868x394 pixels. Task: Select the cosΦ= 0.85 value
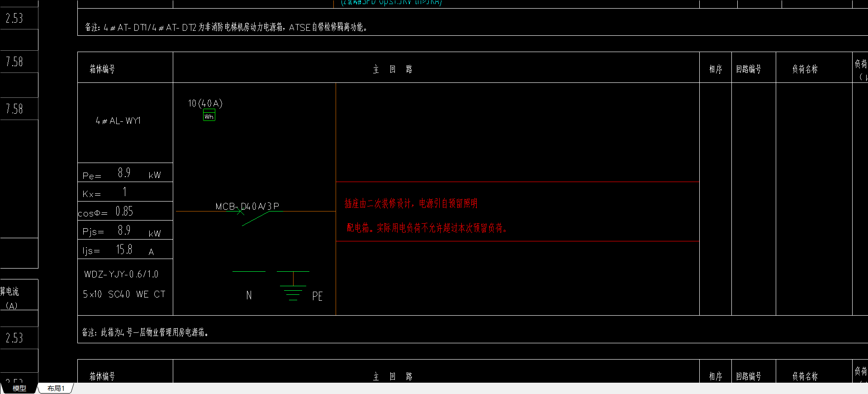click(x=124, y=211)
